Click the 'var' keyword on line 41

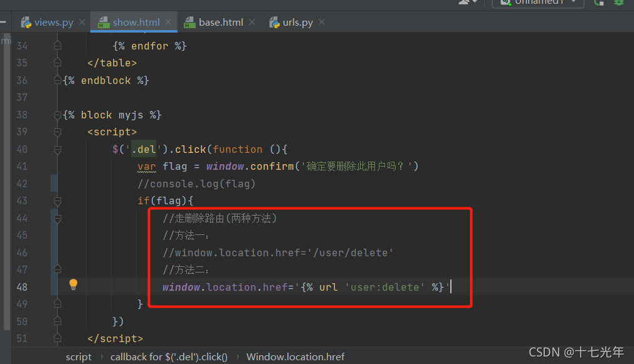coord(146,167)
